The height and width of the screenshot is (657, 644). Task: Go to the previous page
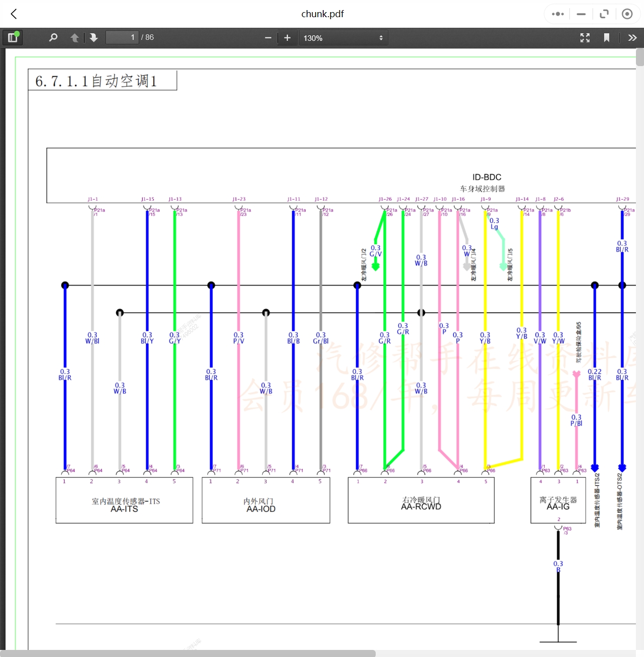pos(74,37)
